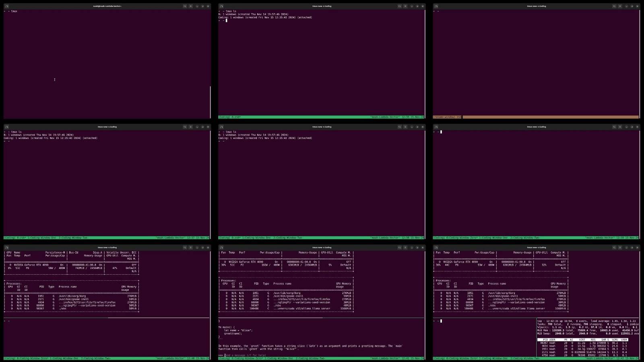Open hamburger menu of the 12:41 ollama terminal

click(x=405, y=248)
